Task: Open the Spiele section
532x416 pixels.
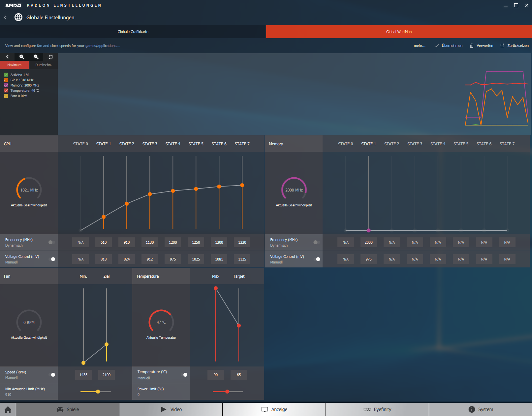Action: [68, 409]
